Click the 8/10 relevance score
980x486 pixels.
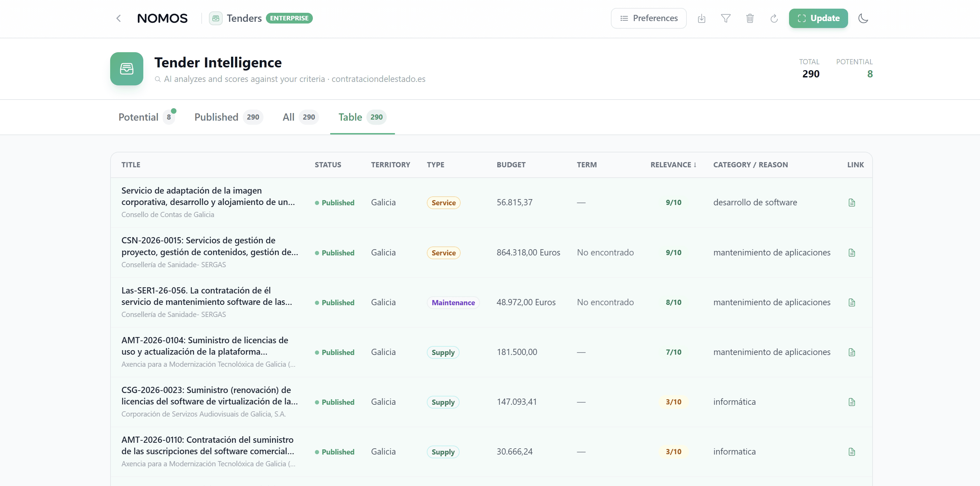pyautogui.click(x=673, y=302)
